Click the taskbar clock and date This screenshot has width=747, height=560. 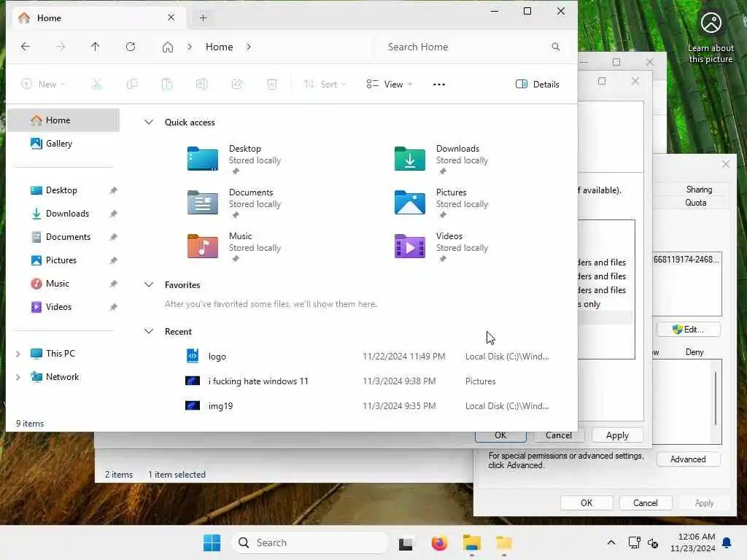point(693,542)
